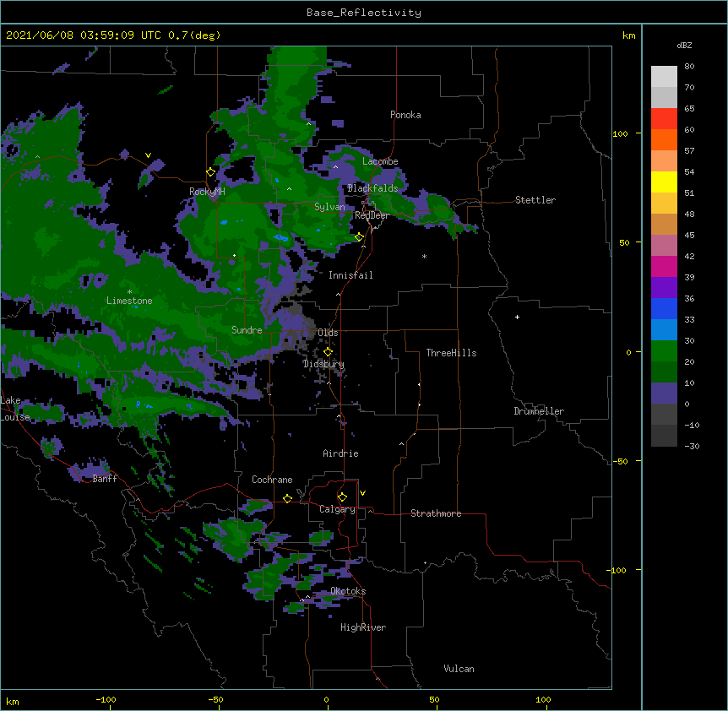Click the Cochrane town label
728x711 pixels.
(272, 480)
